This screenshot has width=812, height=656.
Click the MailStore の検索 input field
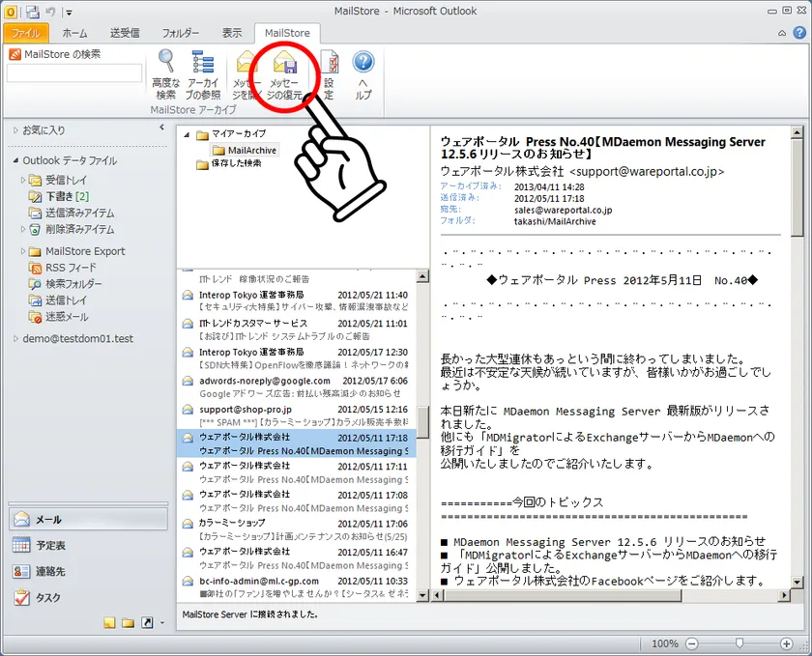pos(73,73)
